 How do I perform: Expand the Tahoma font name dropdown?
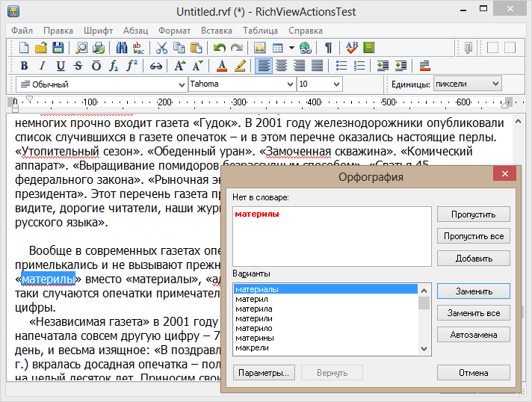click(290, 84)
